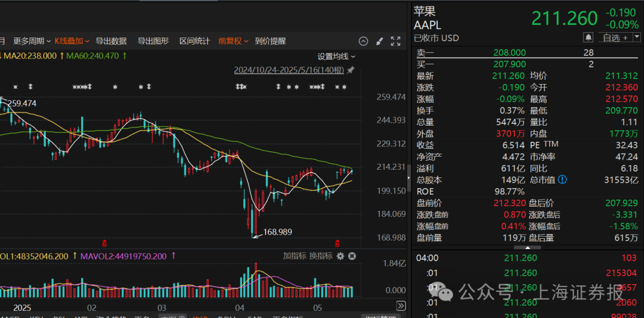Close the volume indicator panel
Screen dimensions: 644x318
[x=352, y=256]
